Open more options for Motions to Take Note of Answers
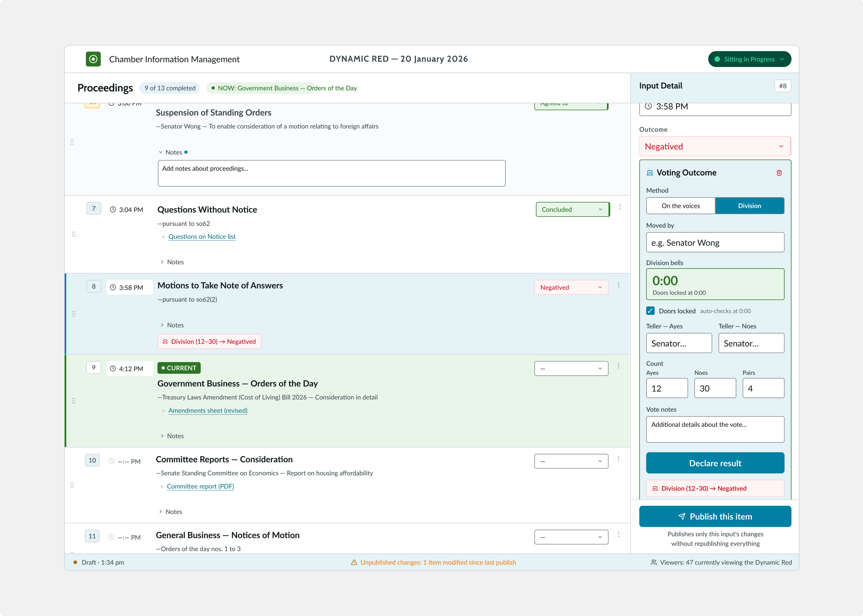 619,285
